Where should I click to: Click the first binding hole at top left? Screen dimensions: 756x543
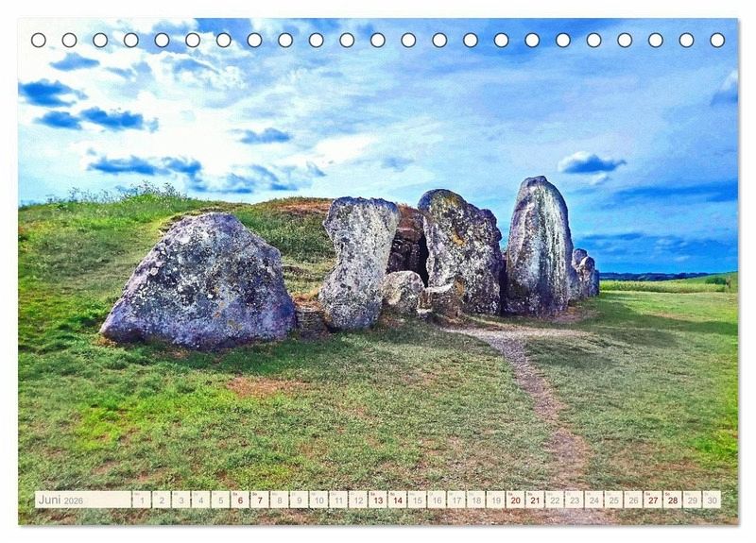(39, 40)
